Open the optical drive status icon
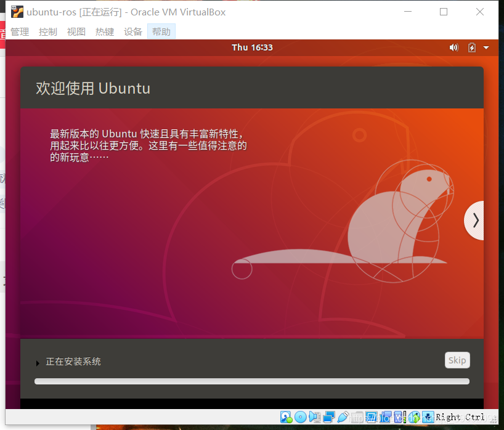Screen dimensions: 504x430 pos(301,417)
